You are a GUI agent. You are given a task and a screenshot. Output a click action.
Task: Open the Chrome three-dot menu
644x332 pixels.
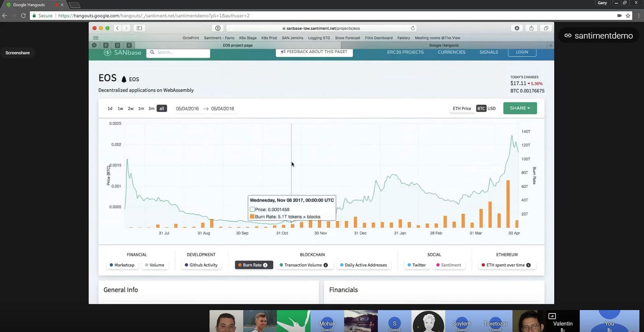[x=639, y=16]
